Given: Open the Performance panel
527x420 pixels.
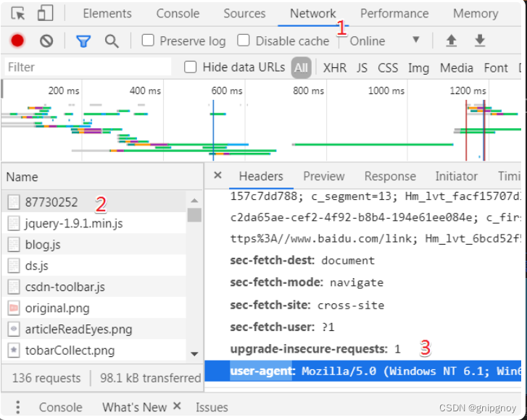Looking at the screenshot, I should pos(394,14).
